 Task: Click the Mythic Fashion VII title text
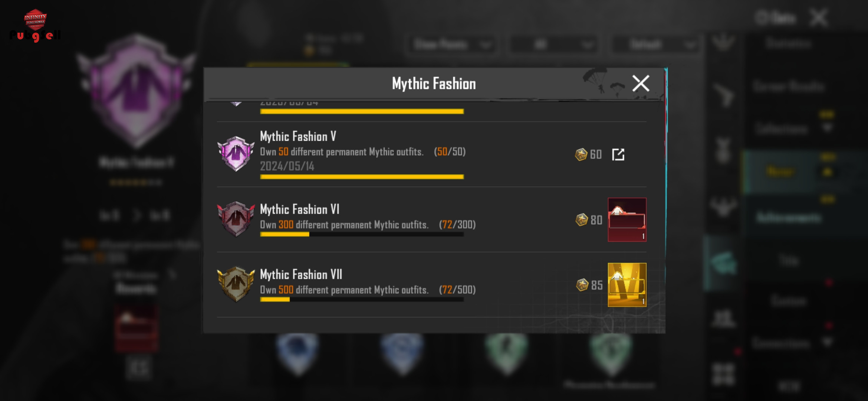click(x=301, y=274)
